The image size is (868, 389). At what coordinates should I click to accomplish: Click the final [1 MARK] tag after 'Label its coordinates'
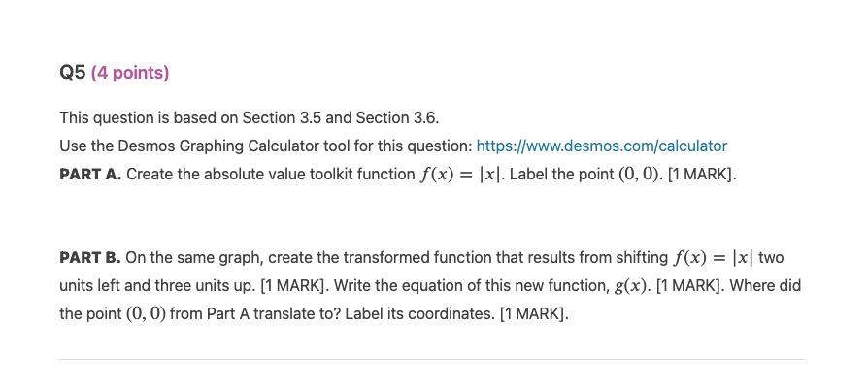point(534,314)
